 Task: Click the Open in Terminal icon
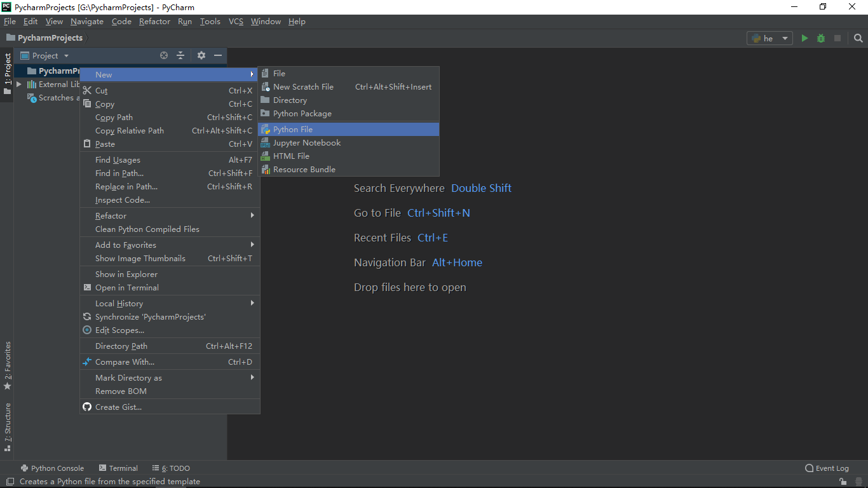coord(88,287)
